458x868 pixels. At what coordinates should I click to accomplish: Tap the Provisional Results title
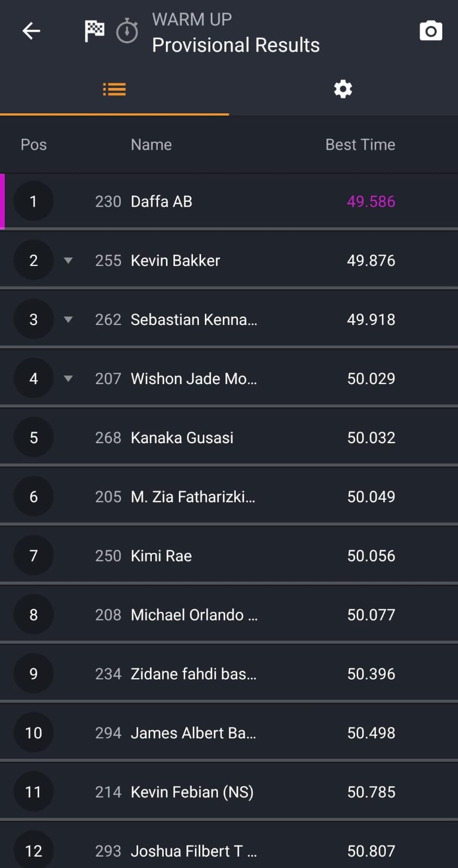(x=236, y=45)
